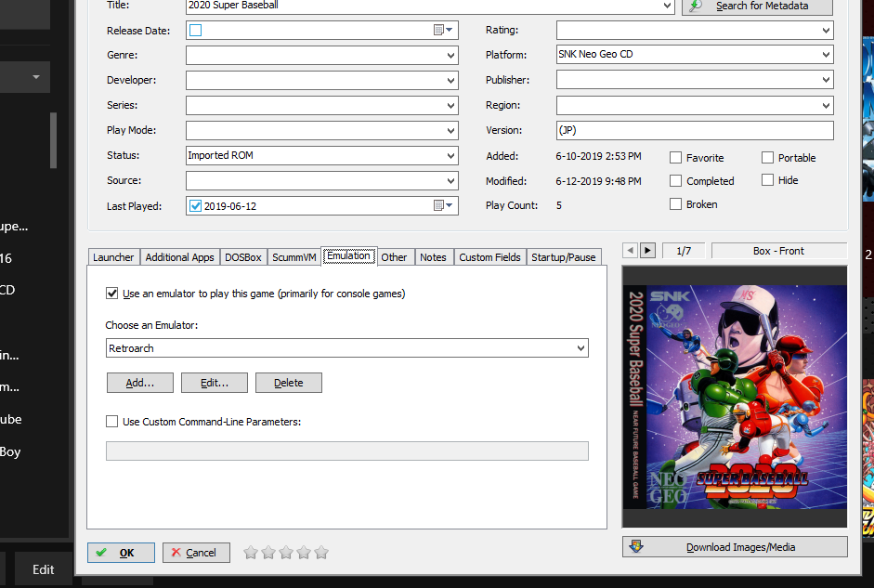Viewport: 874px width, 588px height.
Task: Expand the Title dropdown arrow
Action: click(x=667, y=6)
